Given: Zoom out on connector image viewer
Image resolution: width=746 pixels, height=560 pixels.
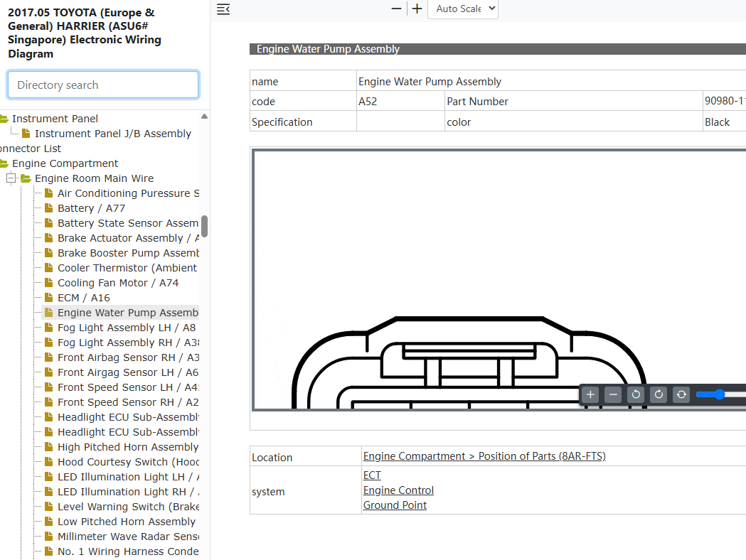Looking at the screenshot, I should coord(613,394).
